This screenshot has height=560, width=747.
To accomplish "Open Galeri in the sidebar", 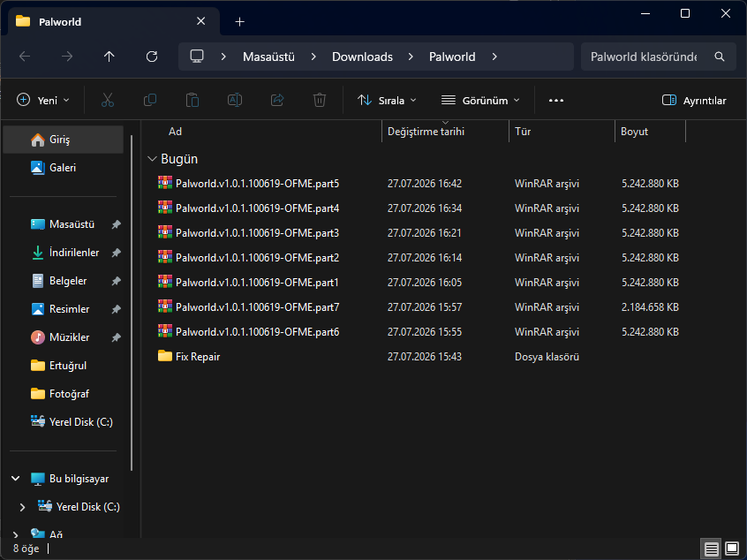I will pyautogui.click(x=63, y=168).
